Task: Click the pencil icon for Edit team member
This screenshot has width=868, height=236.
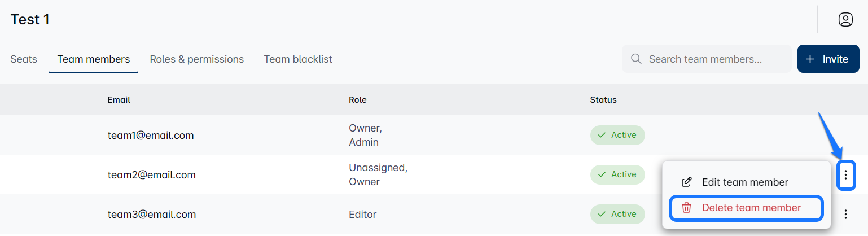Action: point(687,182)
